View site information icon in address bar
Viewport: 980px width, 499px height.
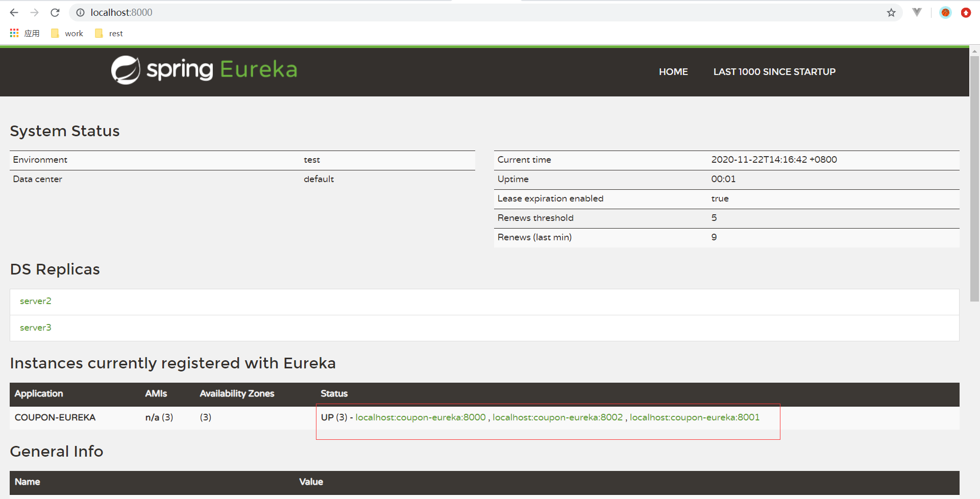tap(80, 12)
